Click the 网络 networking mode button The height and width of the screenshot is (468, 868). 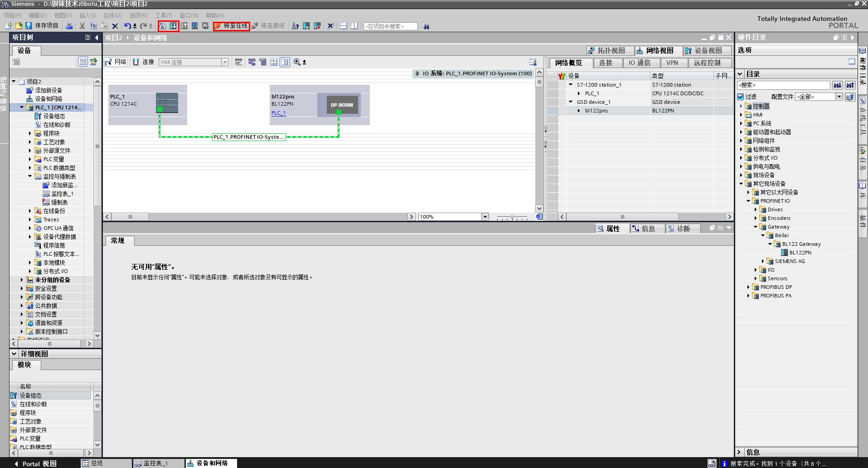116,62
